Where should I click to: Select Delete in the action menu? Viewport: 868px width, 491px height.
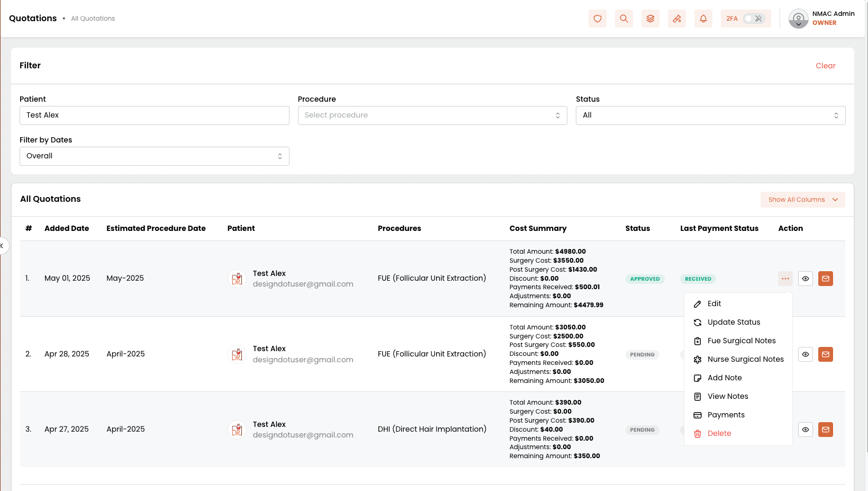coord(719,433)
